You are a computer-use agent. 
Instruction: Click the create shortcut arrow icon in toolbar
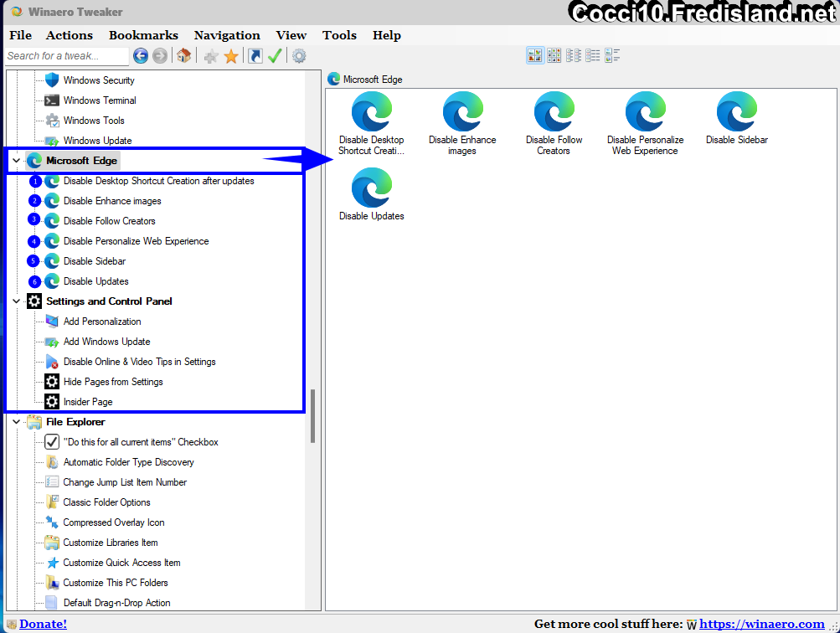click(x=255, y=56)
